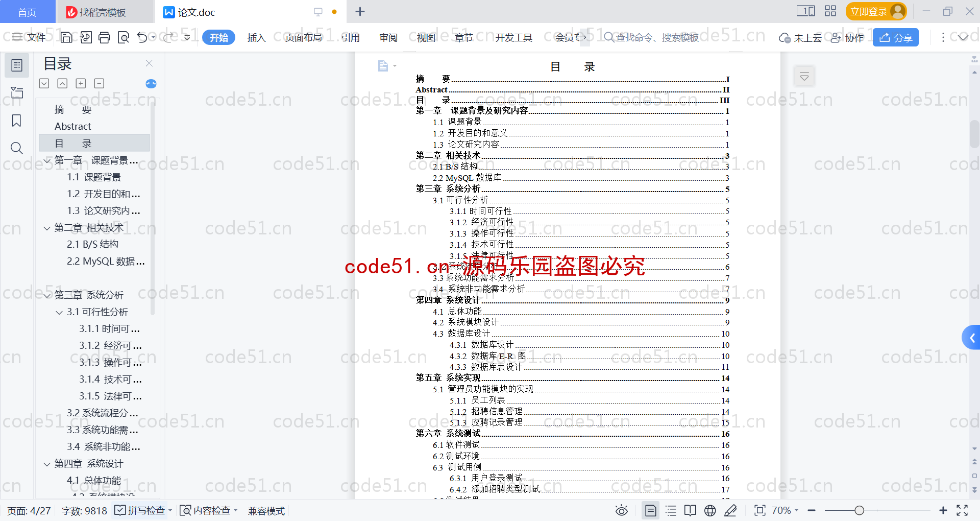
Task: Open the window layout switch icon
Action: [x=805, y=11]
